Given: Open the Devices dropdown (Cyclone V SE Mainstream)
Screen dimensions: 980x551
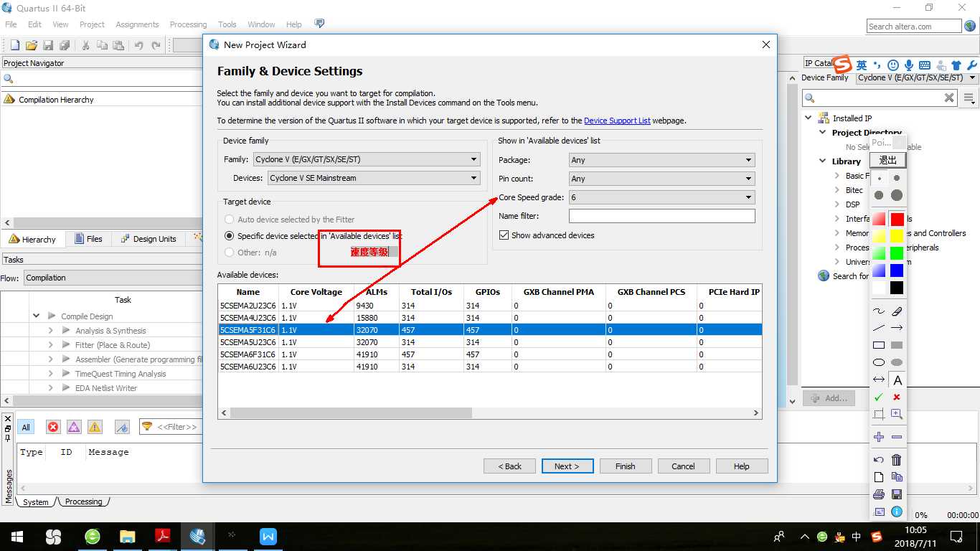Looking at the screenshot, I should tap(374, 178).
